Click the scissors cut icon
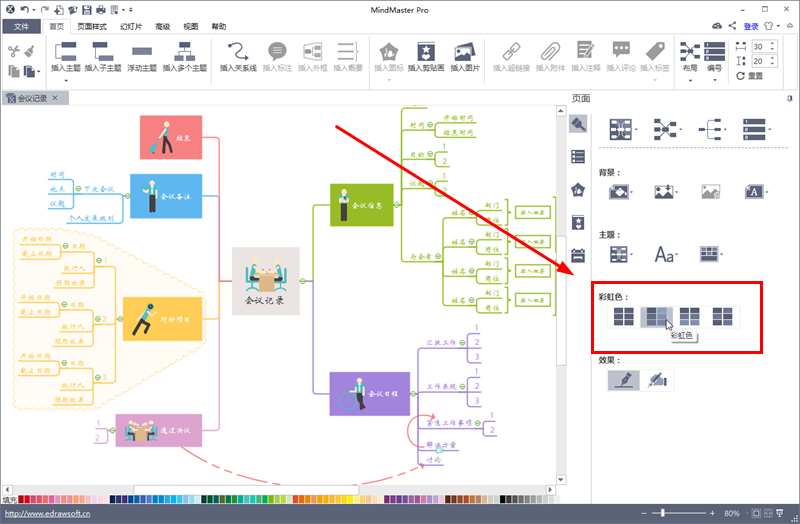Image resolution: width=800 pixels, height=524 pixels. pos(14,51)
